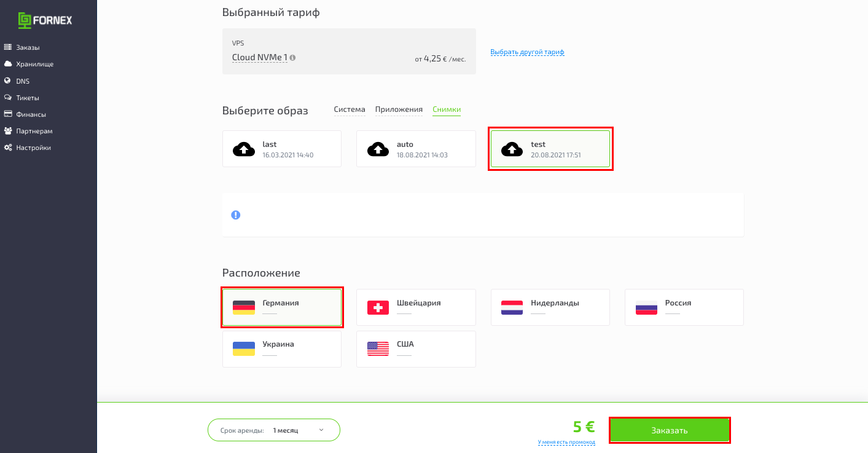Click the Cloud NVMe 1 tariff name
The image size is (868, 453).
click(260, 57)
